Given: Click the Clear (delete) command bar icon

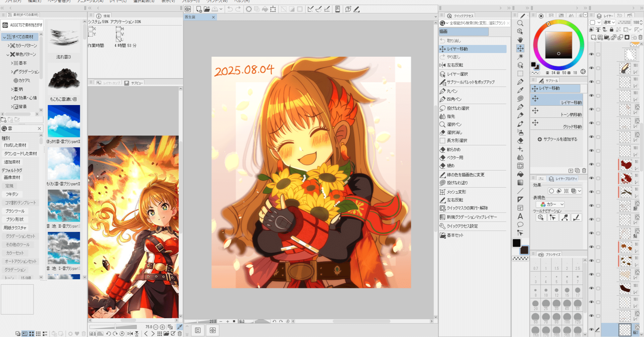Looking at the screenshot, I should pos(249,9).
